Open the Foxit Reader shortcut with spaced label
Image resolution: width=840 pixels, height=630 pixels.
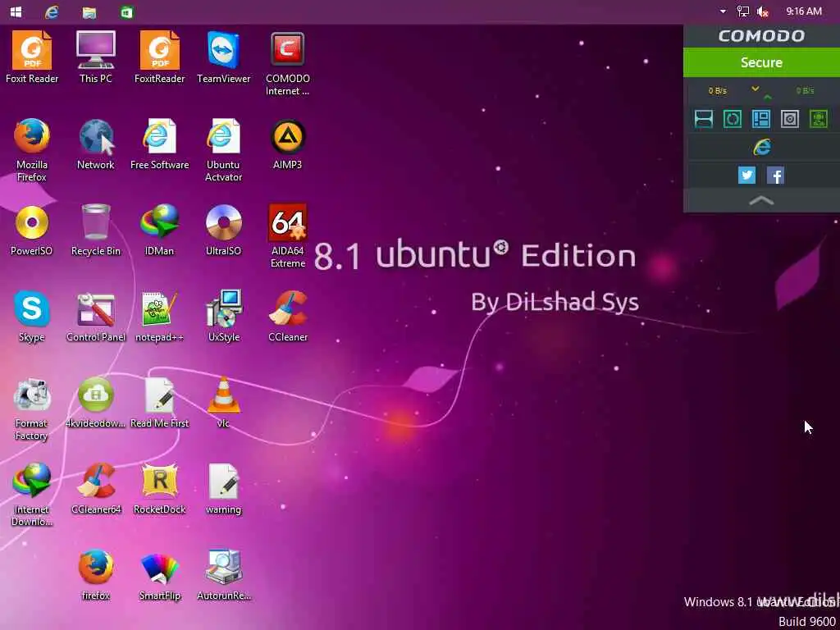(32, 57)
